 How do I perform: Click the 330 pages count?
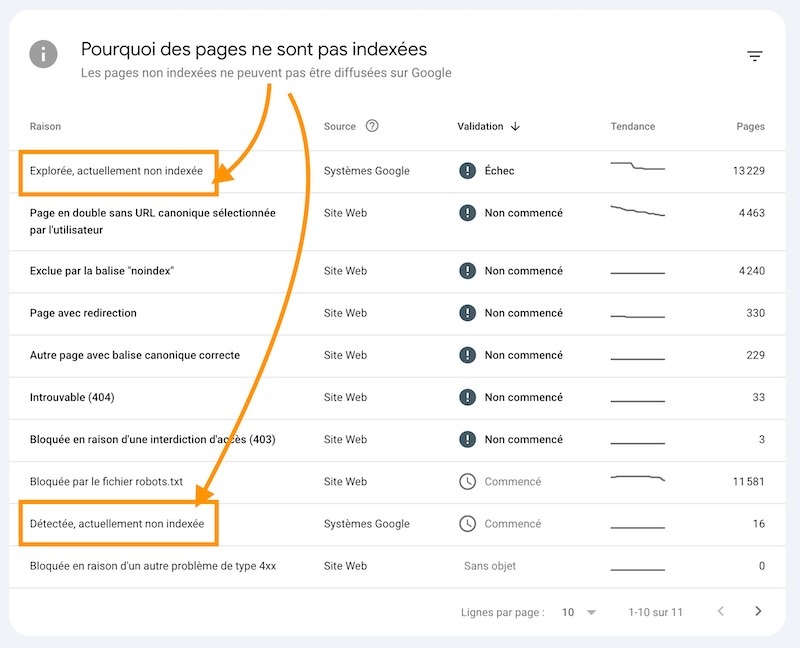click(755, 313)
